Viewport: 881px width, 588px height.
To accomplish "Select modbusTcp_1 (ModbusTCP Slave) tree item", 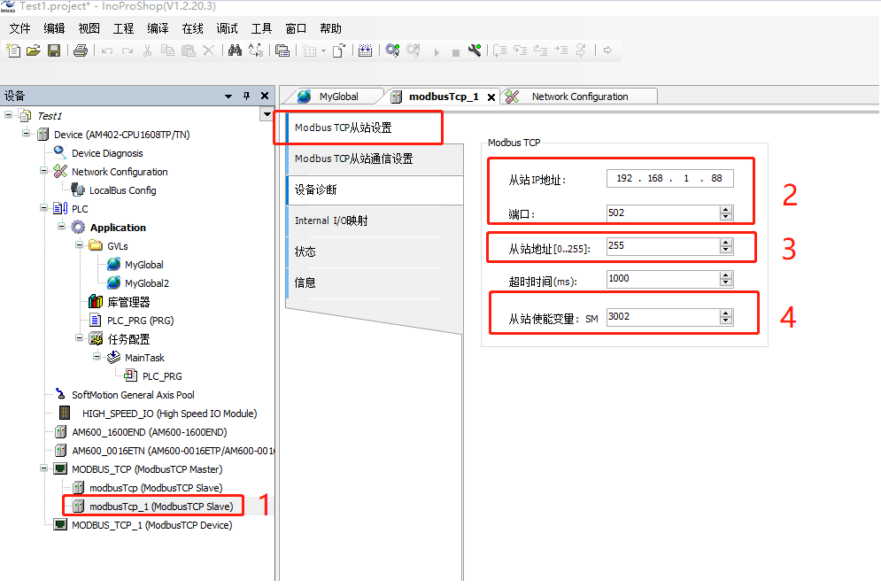I will (x=160, y=507).
